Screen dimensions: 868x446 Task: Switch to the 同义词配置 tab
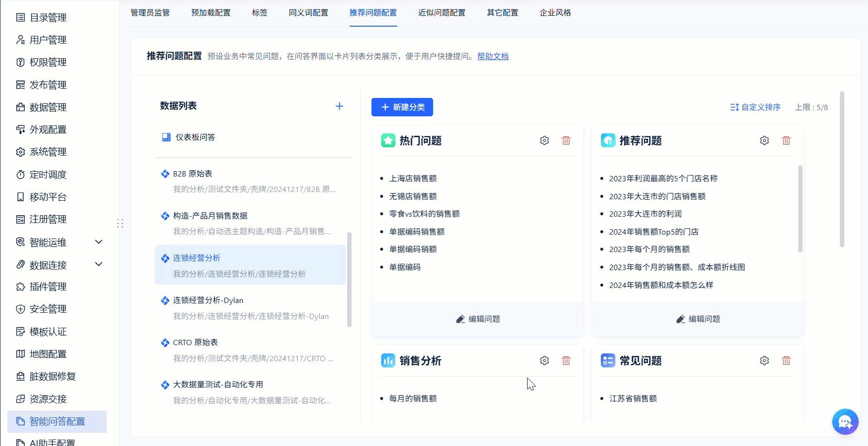[308, 13]
